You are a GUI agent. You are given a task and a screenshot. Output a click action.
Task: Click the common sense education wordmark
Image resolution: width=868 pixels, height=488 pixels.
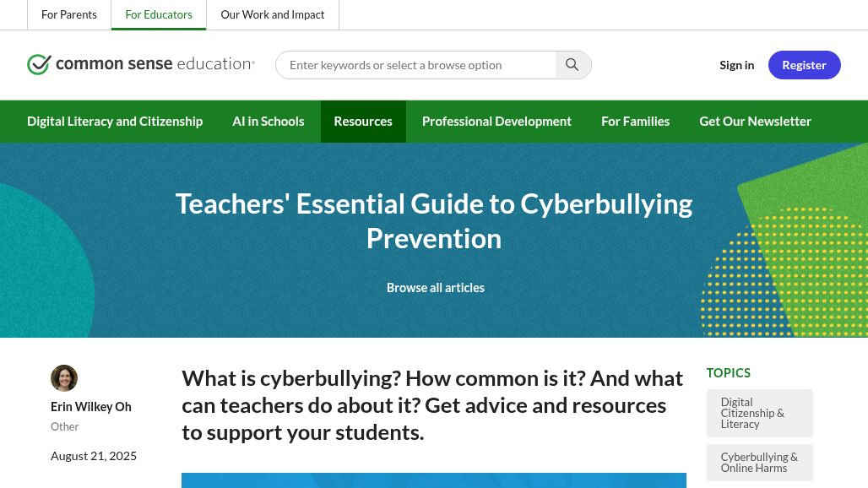[155, 64]
